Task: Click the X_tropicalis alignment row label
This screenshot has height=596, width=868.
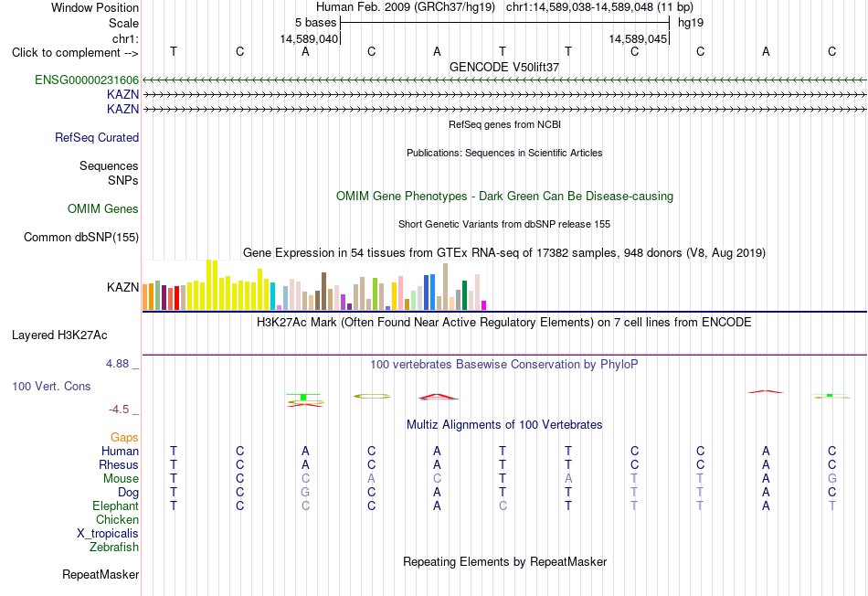Action: (108, 534)
